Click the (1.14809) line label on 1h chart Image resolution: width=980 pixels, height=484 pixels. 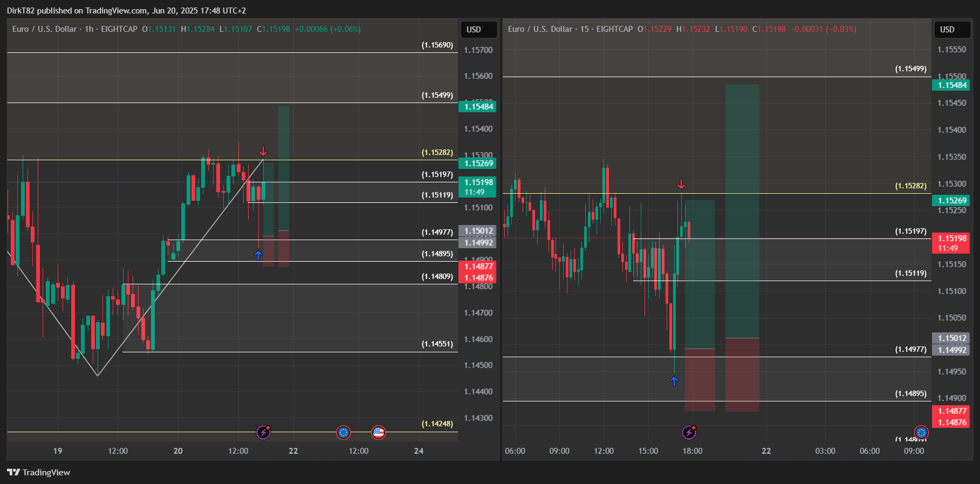(x=437, y=277)
